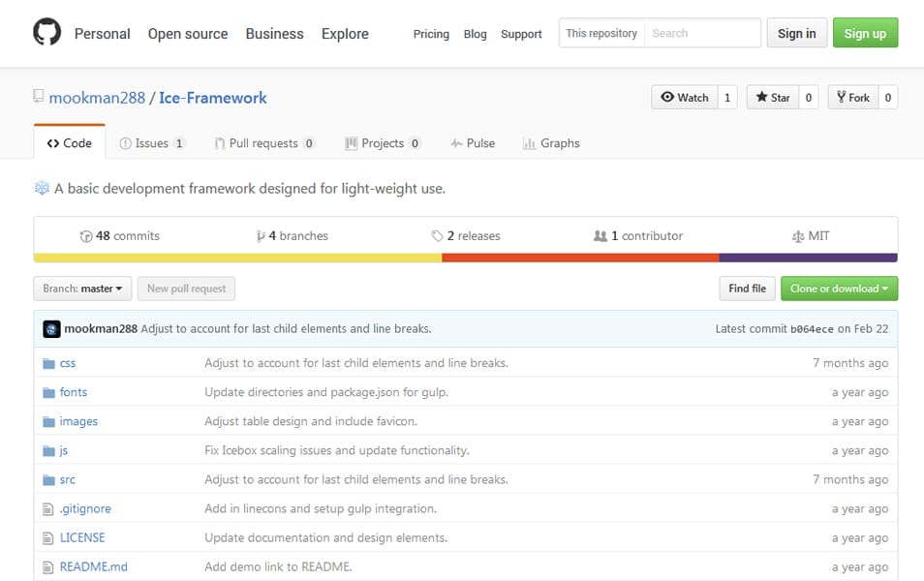Viewport: 924px width, 581px height.
Task: Click the releases tag icon
Action: point(437,235)
